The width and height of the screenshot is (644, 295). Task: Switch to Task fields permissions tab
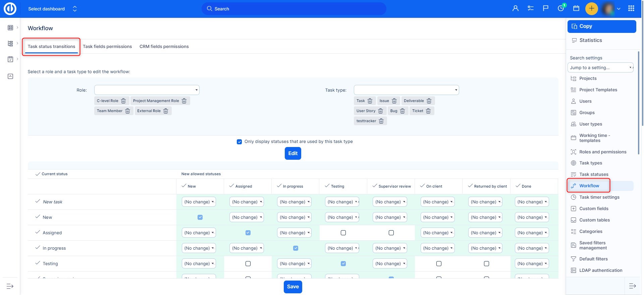[107, 47]
